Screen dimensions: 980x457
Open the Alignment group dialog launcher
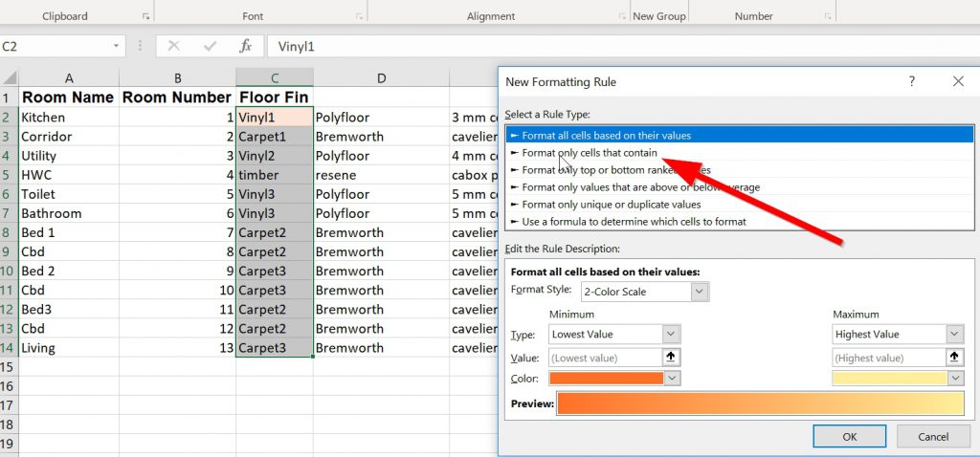623,16
